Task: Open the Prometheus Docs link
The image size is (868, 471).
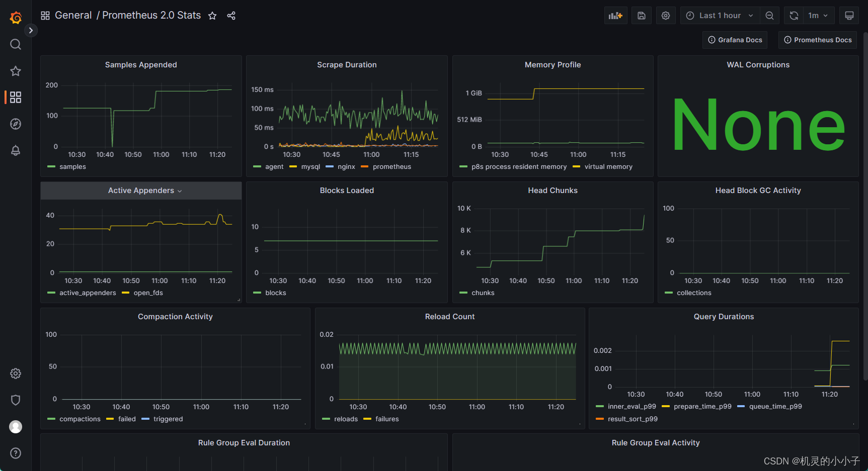Action: coord(818,40)
